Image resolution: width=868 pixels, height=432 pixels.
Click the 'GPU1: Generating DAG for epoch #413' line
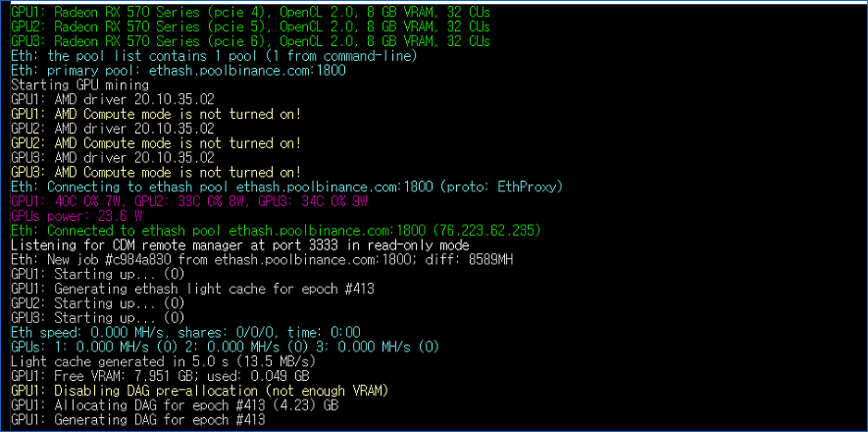click(138, 420)
